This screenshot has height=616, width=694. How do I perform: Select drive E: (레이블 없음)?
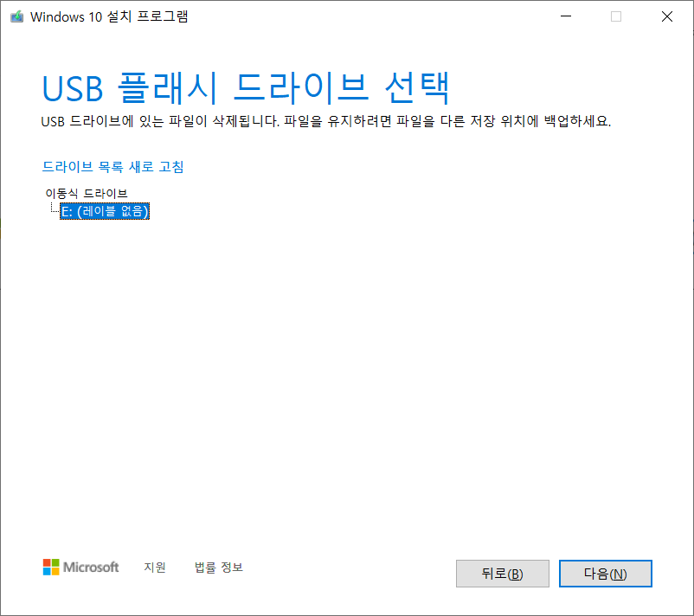coord(105,211)
